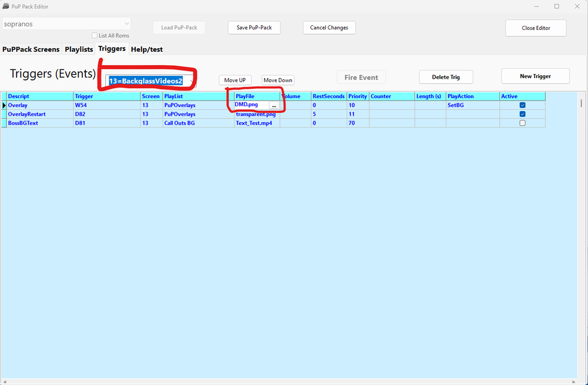Viewport: 588px width, 385px height.
Task: Switch to the Playlists tab
Action: pos(79,49)
